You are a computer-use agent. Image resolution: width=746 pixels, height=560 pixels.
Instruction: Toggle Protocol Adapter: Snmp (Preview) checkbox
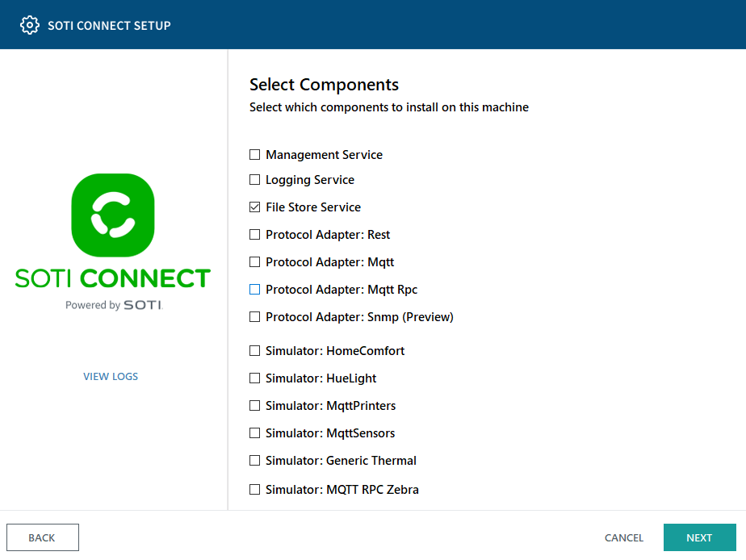click(x=255, y=317)
